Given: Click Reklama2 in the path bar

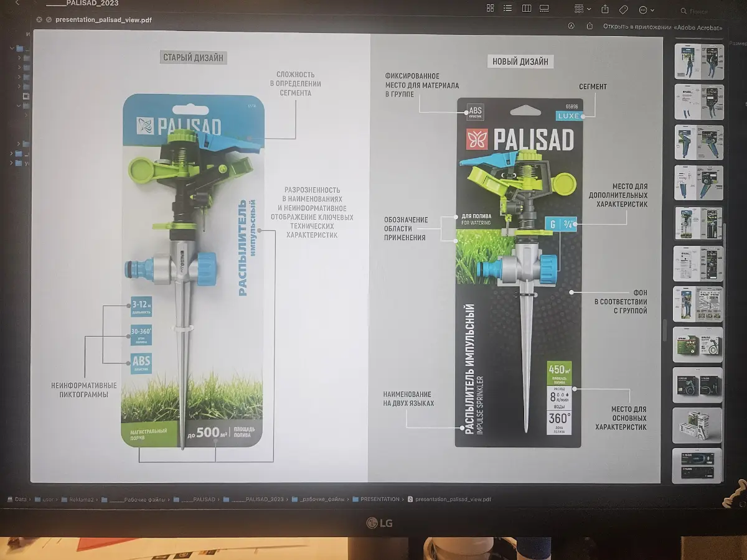Looking at the screenshot, I should [x=77, y=499].
